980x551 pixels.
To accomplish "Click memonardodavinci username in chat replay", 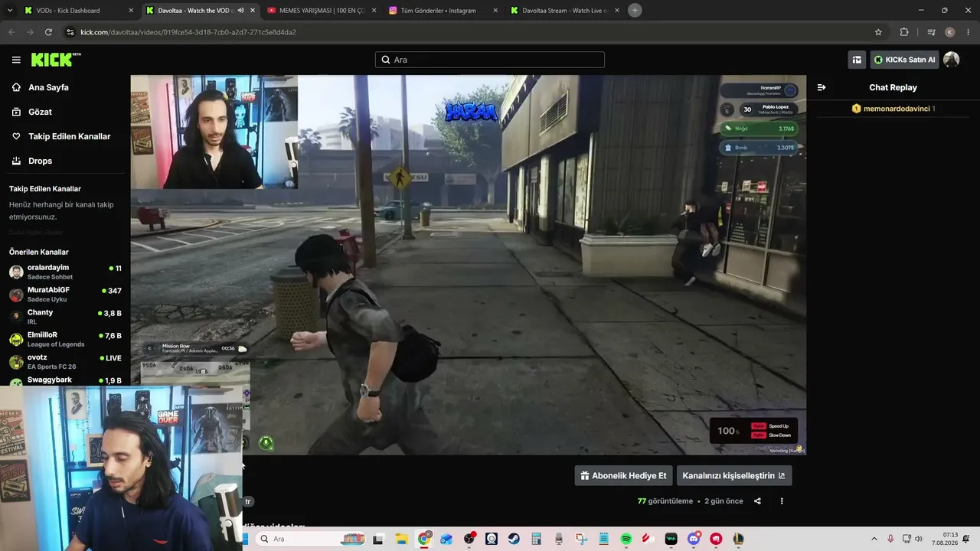I will tap(897, 109).
